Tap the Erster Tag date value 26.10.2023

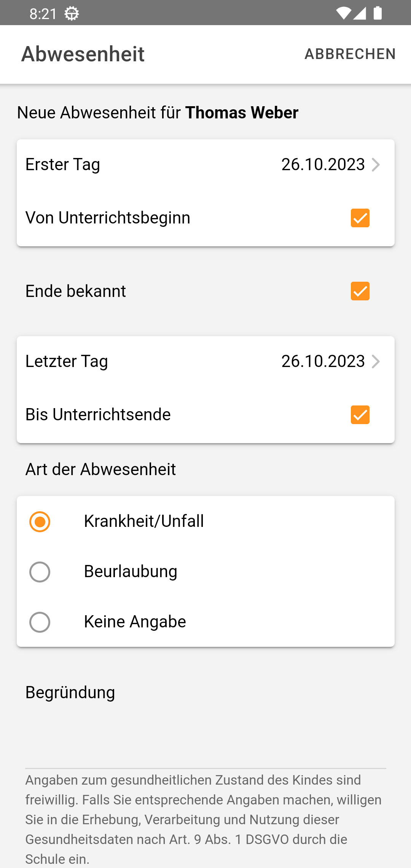(x=323, y=164)
